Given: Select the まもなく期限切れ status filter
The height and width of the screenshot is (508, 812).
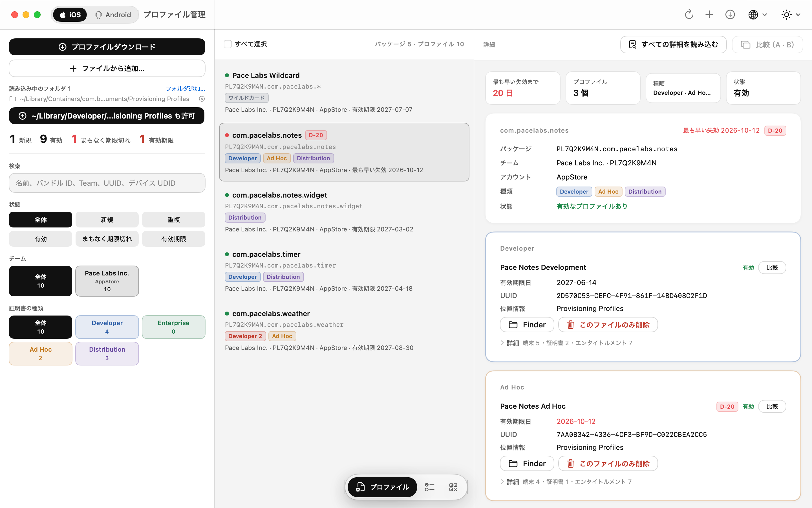Looking at the screenshot, I should click(x=107, y=239).
